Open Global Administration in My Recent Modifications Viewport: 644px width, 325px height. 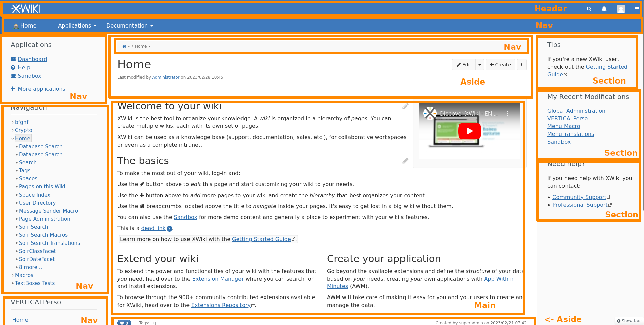[576, 111]
